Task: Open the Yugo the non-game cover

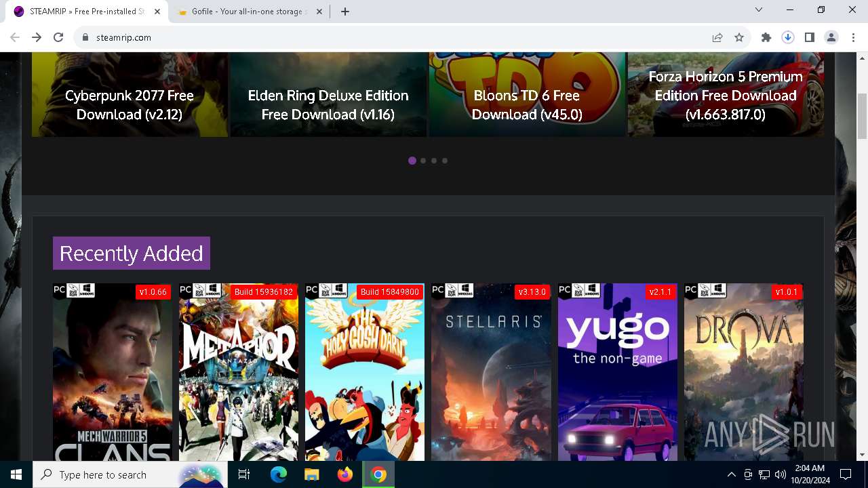Action: 618,372
